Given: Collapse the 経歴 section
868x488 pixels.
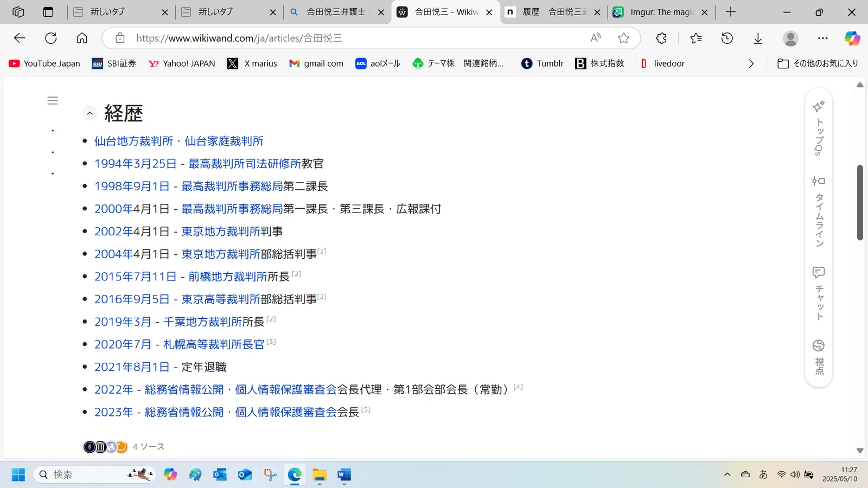Looking at the screenshot, I should (90, 113).
